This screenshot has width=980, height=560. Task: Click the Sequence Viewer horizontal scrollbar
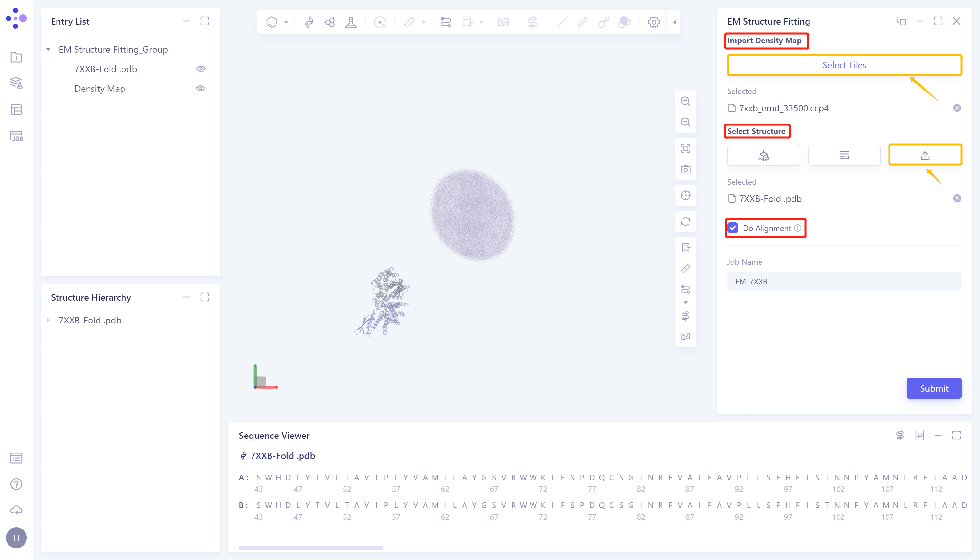(x=310, y=547)
